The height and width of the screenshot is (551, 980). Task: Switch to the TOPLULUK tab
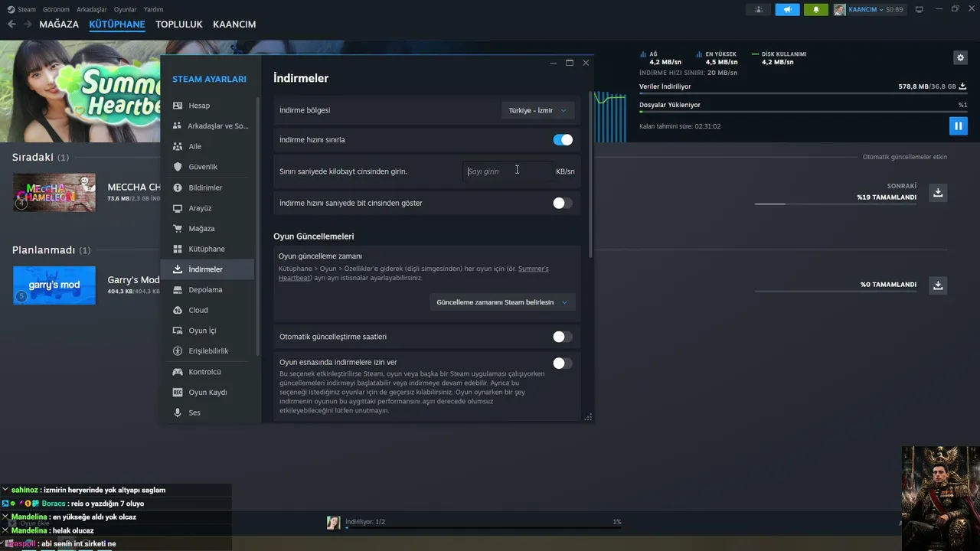coord(179,24)
